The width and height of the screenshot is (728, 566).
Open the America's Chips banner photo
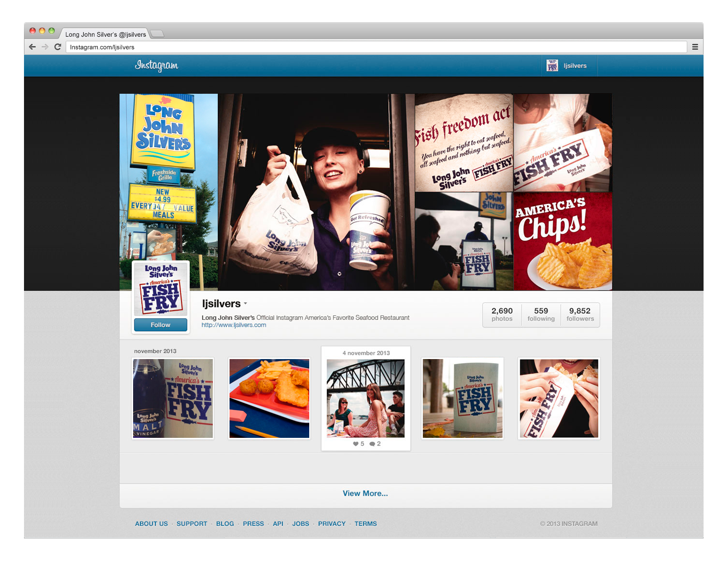click(563, 241)
